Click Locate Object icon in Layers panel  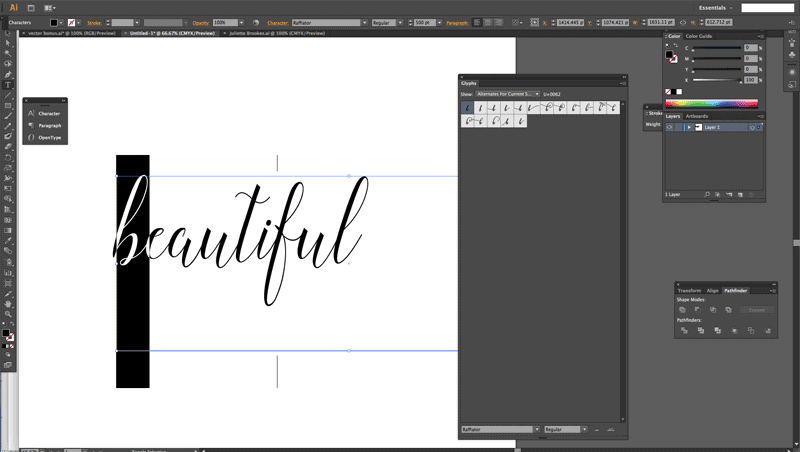click(x=707, y=194)
